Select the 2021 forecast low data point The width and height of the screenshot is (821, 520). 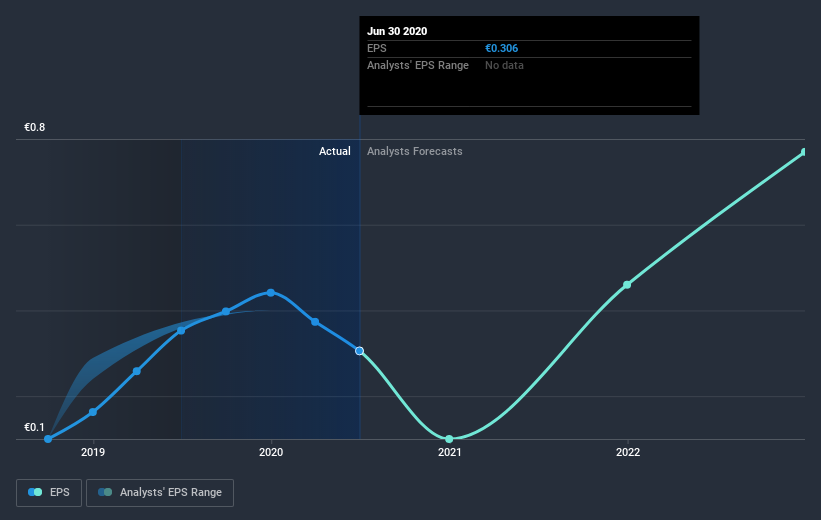(449, 439)
